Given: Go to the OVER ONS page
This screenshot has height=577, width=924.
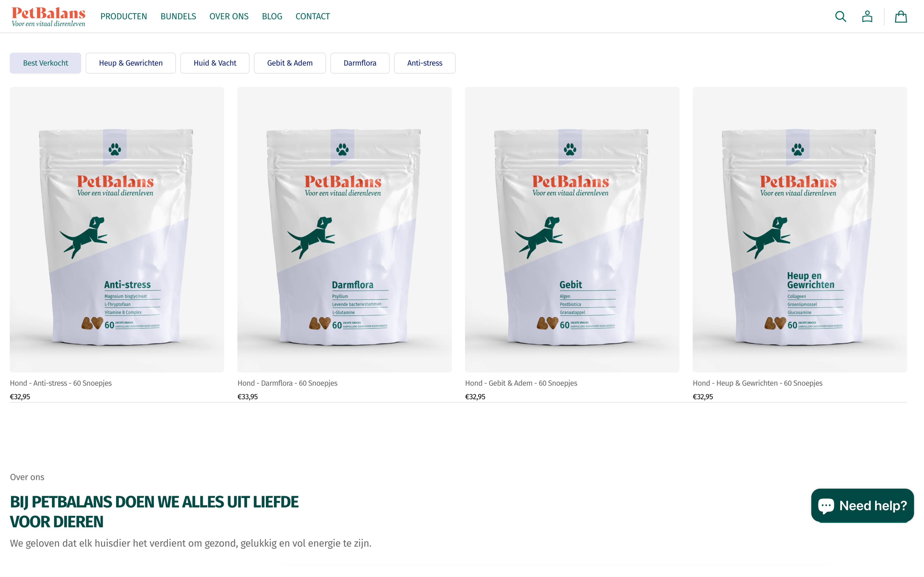Looking at the screenshot, I should coord(229,16).
